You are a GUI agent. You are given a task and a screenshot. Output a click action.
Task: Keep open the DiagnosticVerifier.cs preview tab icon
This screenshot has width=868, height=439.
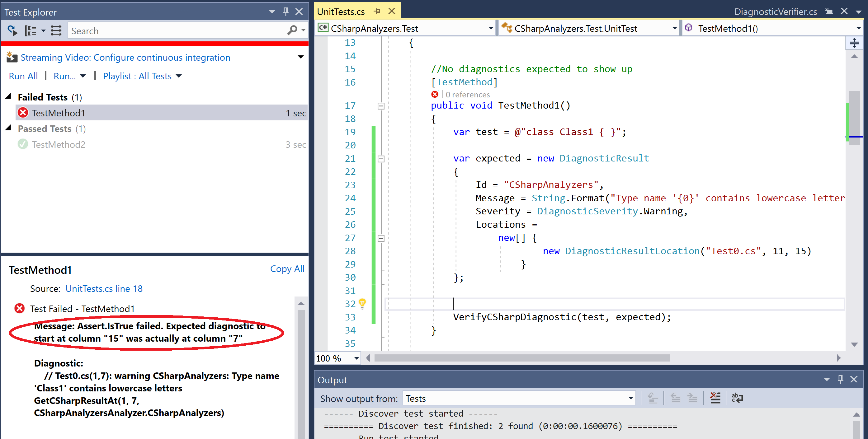coord(830,12)
